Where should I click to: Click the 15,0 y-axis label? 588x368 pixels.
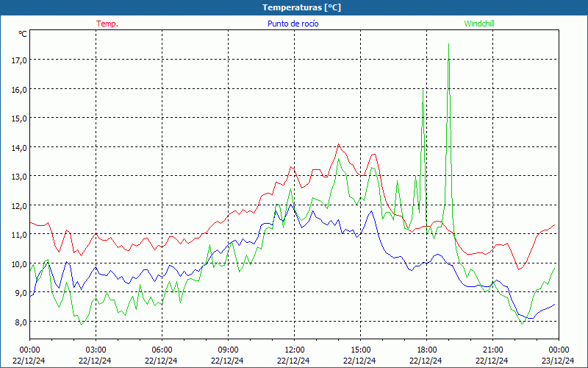[x=19, y=118]
